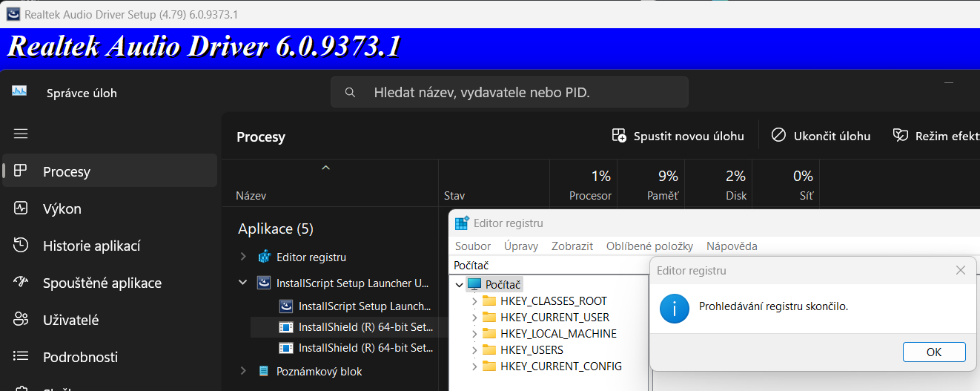The height and width of the screenshot is (391, 980).
Task: Click the Realtek Audio Driver Setup title bar icon
Action: tap(13, 14)
